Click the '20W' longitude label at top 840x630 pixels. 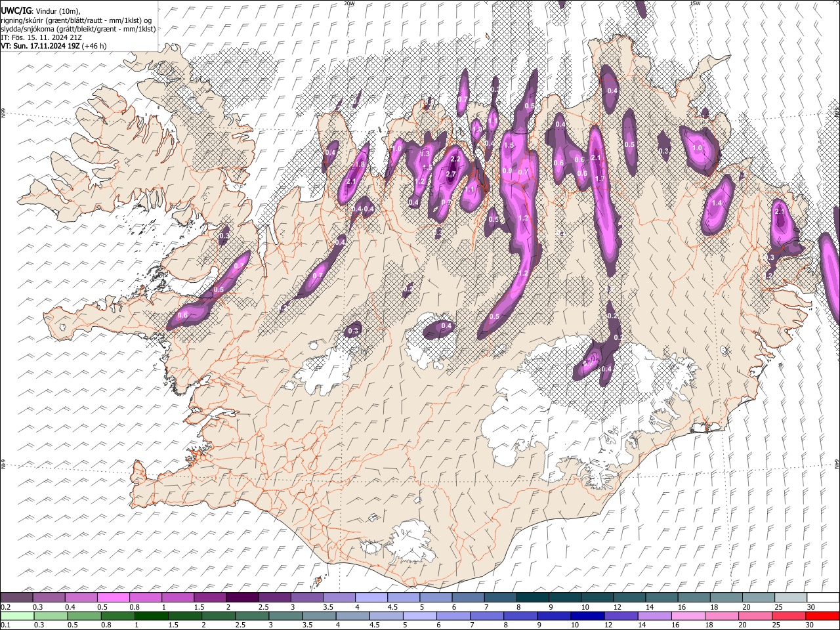click(x=349, y=3)
